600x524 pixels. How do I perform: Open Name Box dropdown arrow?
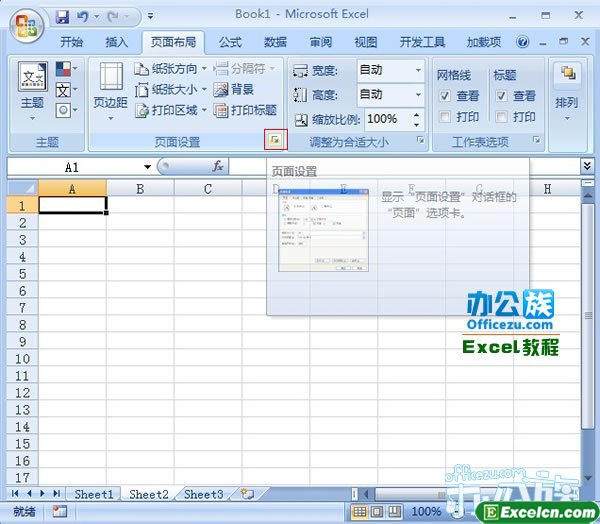(147, 167)
